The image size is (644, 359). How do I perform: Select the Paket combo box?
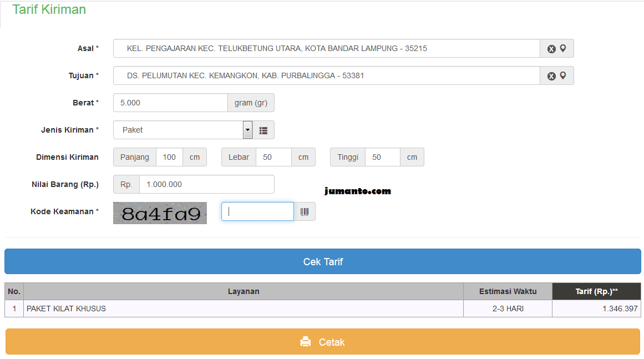point(182,130)
